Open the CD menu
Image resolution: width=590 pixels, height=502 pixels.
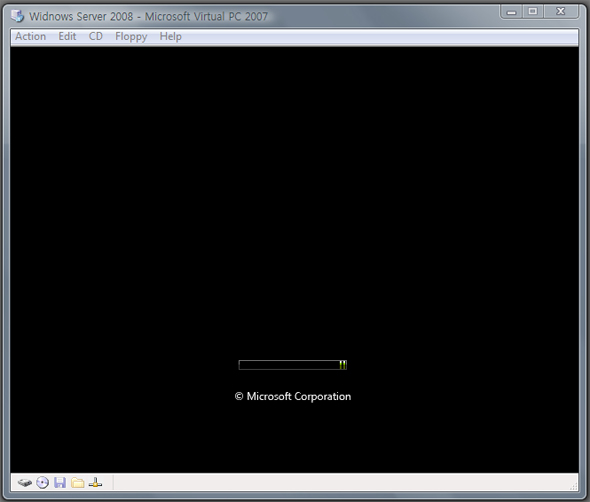pos(96,37)
